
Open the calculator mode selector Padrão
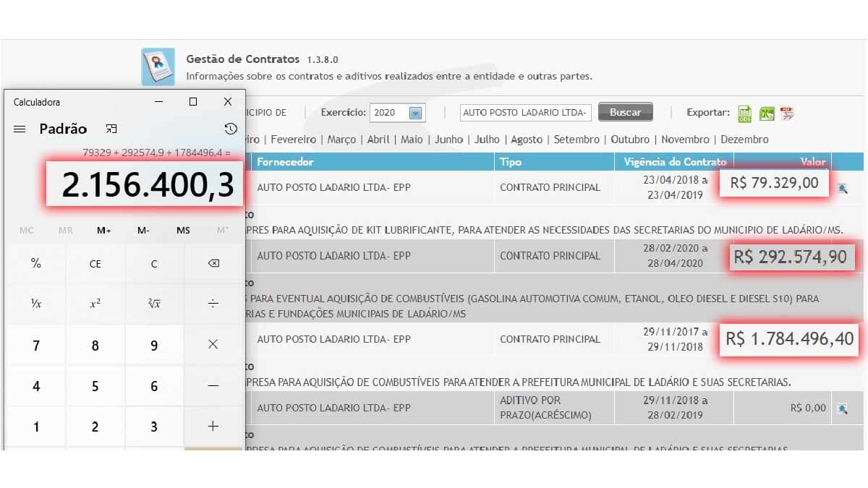pos(62,129)
